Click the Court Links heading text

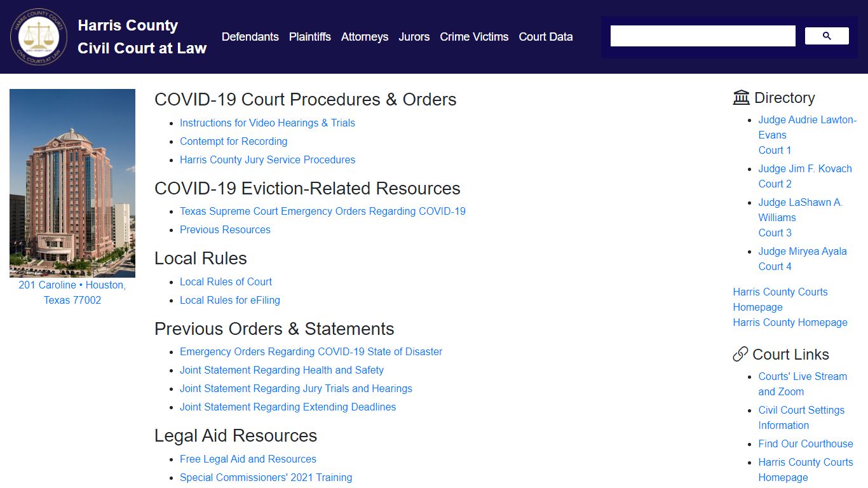coord(791,355)
